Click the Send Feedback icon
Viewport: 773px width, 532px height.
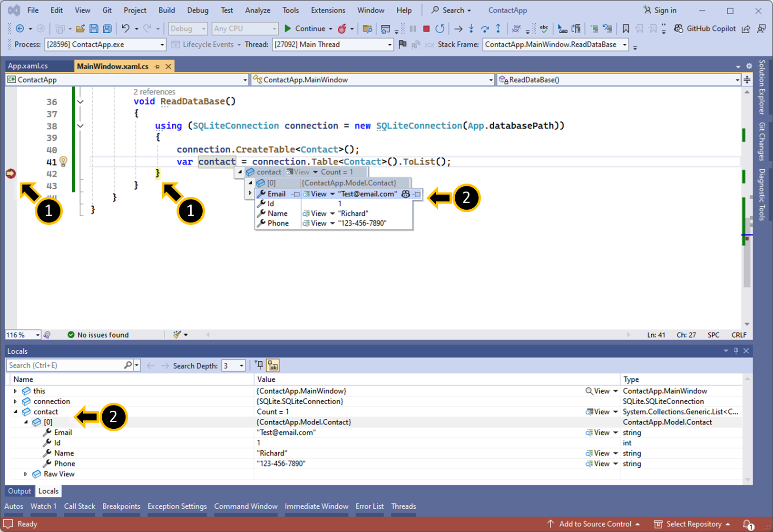(761, 29)
